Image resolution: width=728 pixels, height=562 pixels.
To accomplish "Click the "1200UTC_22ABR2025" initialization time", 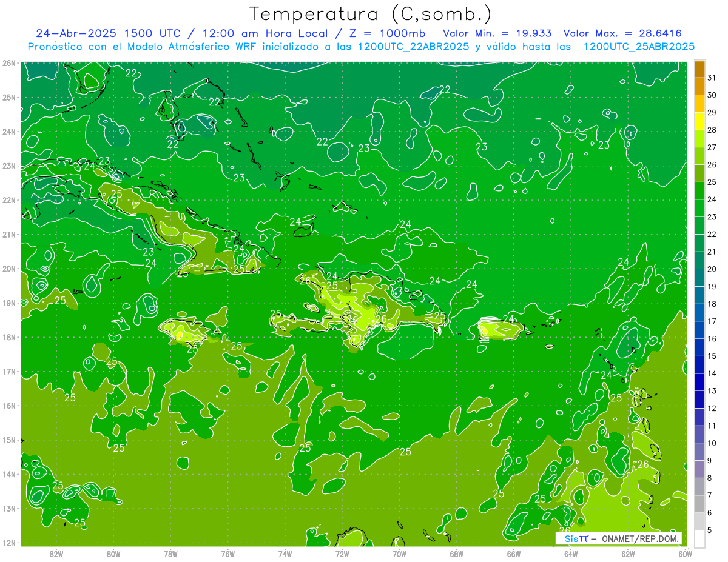I will [414, 47].
